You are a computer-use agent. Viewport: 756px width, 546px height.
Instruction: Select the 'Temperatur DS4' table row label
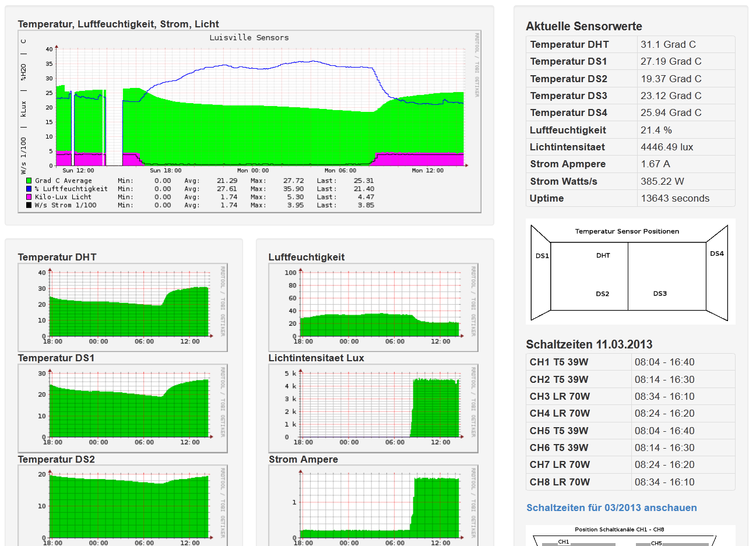coord(568,112)
